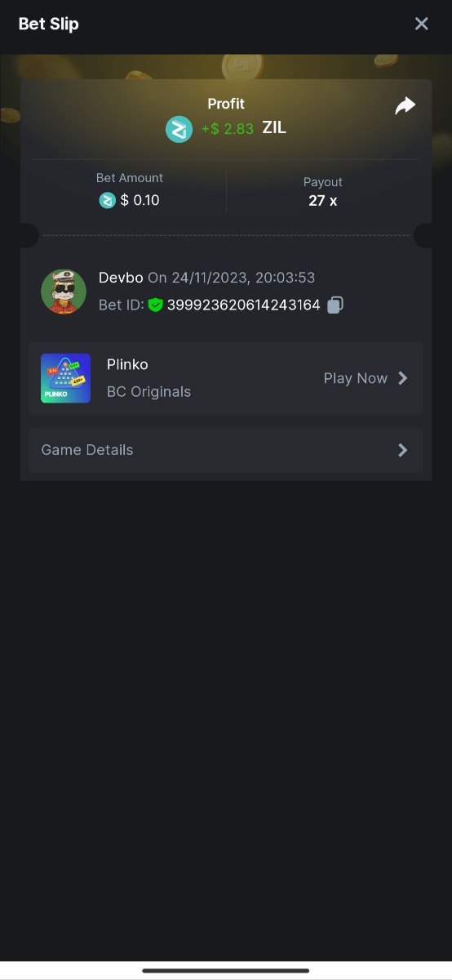452x980 pixels.
Task: Tap the ZIL coin icon beside profit
Action: click(179, 129)
